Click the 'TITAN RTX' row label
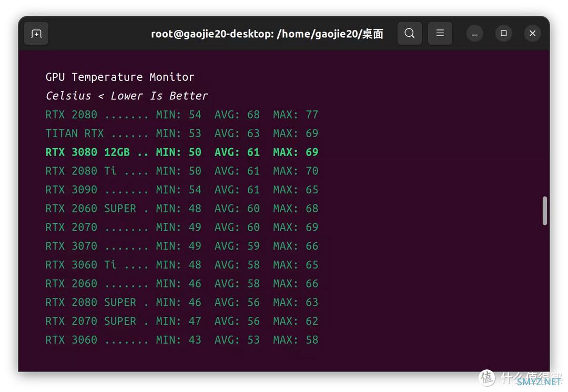Image resolution: width=568 pixels, height=392 pixels. pos(75,133)
